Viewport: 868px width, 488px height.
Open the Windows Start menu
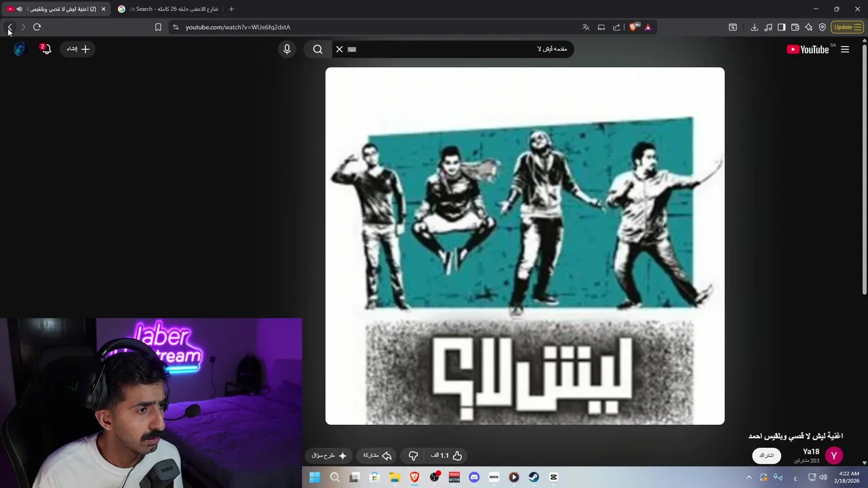315,477
